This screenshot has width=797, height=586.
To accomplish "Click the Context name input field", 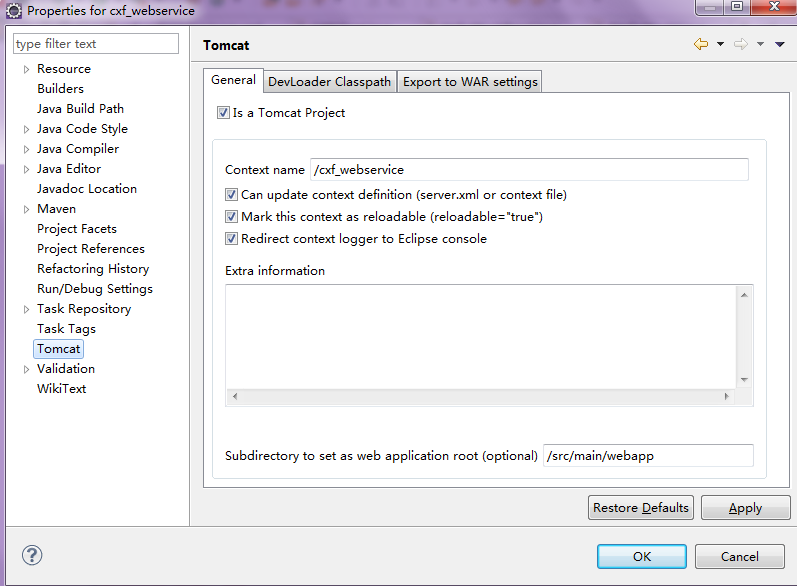I will 529,169.
